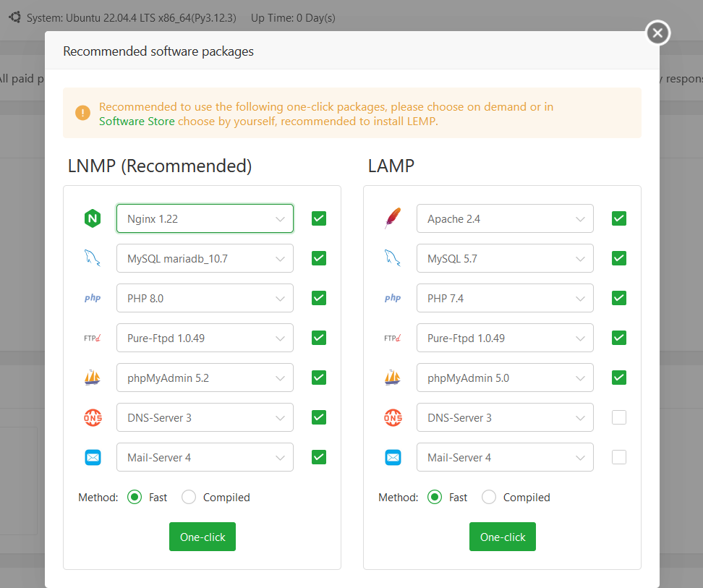Click the Mail-Server envelope icon in LNMP

93,458
